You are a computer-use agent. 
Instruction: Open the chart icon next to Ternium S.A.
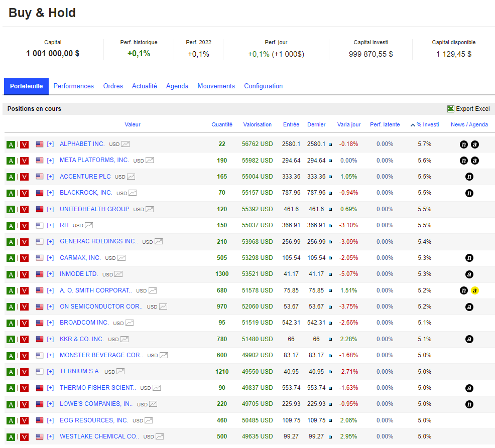pos(120,371)
